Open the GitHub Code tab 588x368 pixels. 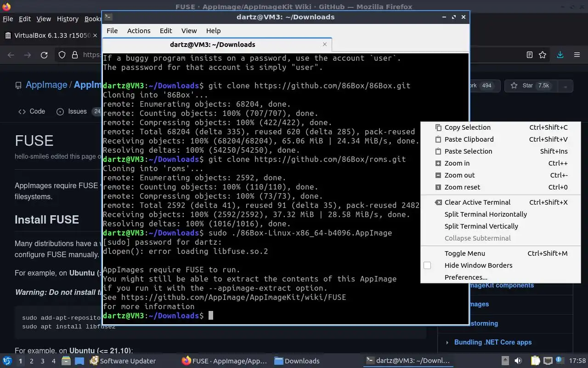point(32,111)
